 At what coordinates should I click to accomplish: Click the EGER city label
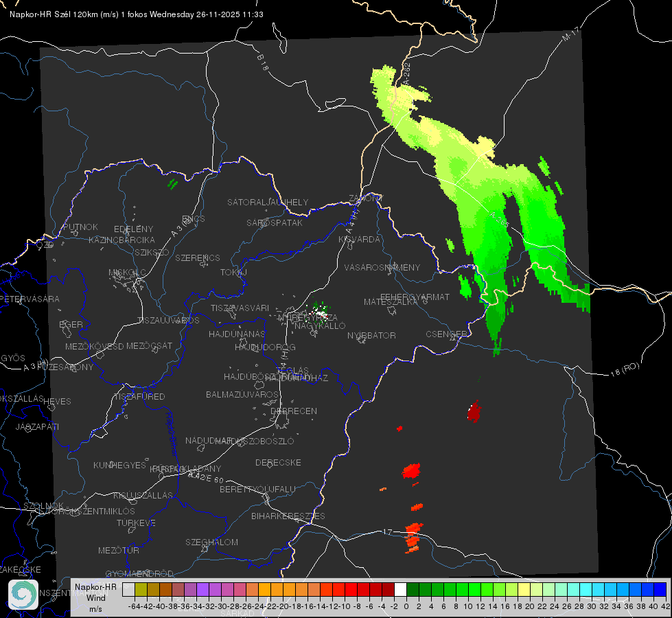(x=71, y=325)
